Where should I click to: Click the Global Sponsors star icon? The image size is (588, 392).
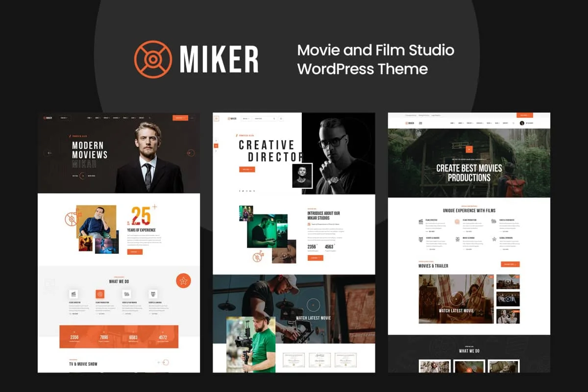point(494,239)
